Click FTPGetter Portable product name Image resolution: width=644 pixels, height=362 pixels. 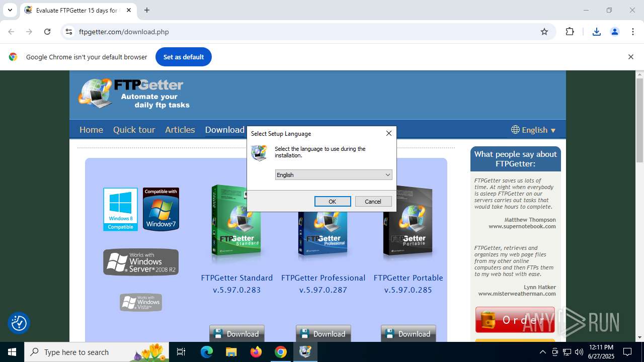point(408,278)
